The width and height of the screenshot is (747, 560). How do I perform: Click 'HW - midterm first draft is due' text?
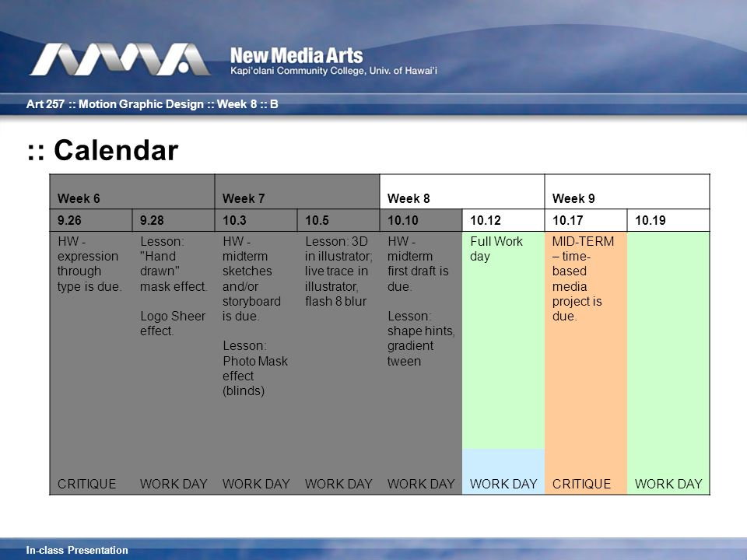click(418, 264)
